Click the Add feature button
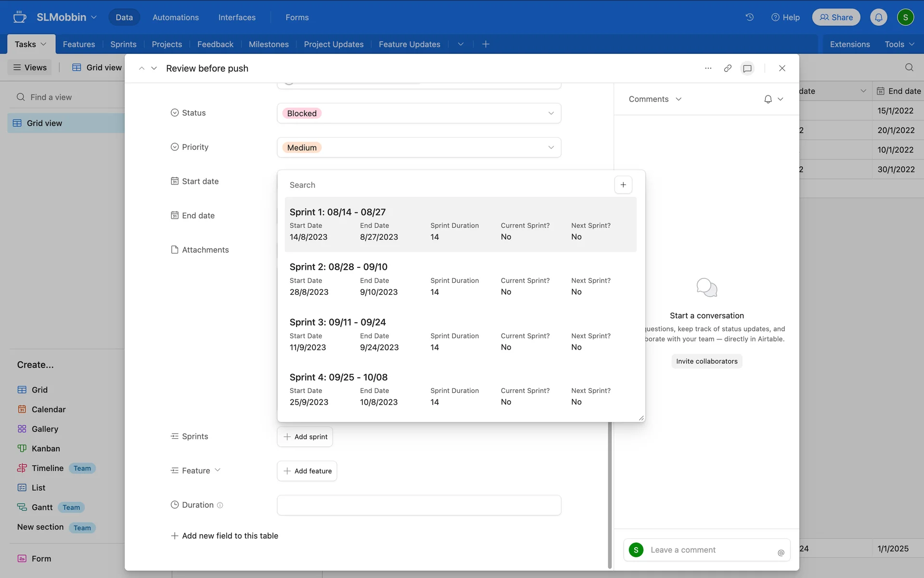The width and height of the screenshot is (924, 578). tap(307, 471)
